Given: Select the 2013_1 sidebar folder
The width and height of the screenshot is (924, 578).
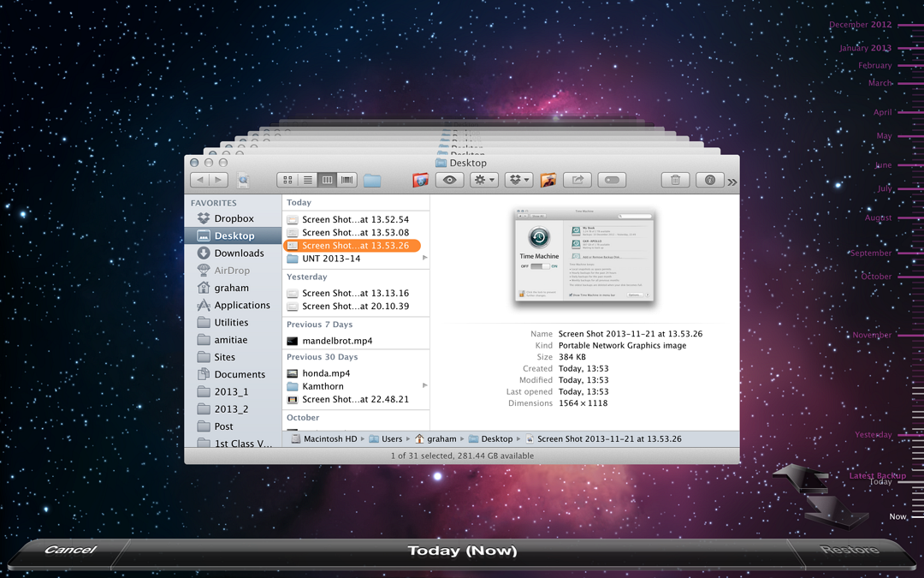Looking at the screenshot, I should pos(233,391).
